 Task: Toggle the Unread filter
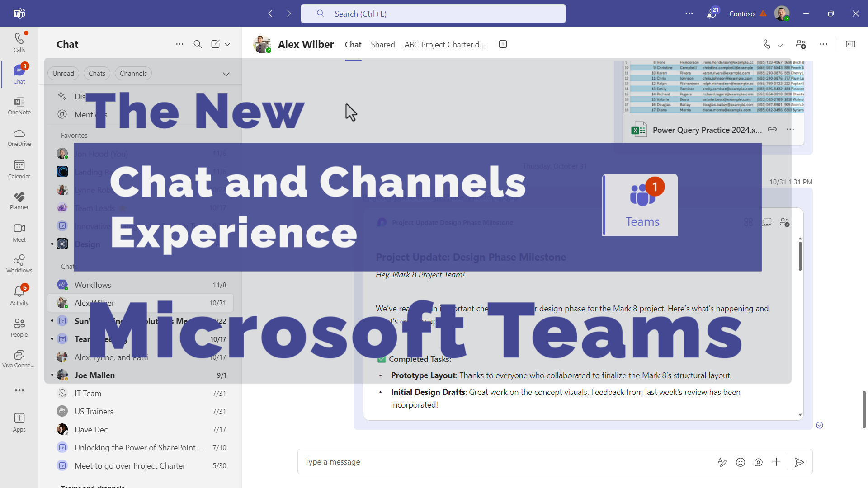tap(63, 73)
